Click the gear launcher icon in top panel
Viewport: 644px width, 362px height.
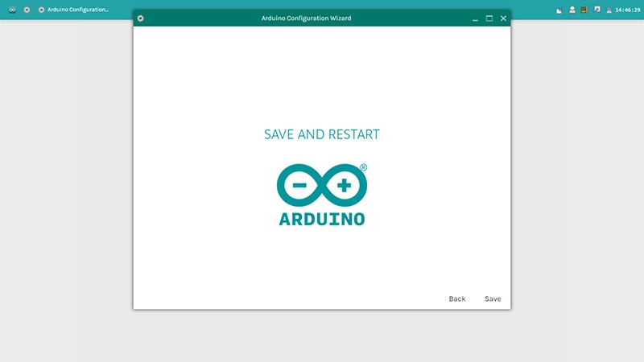coord(27,10)
